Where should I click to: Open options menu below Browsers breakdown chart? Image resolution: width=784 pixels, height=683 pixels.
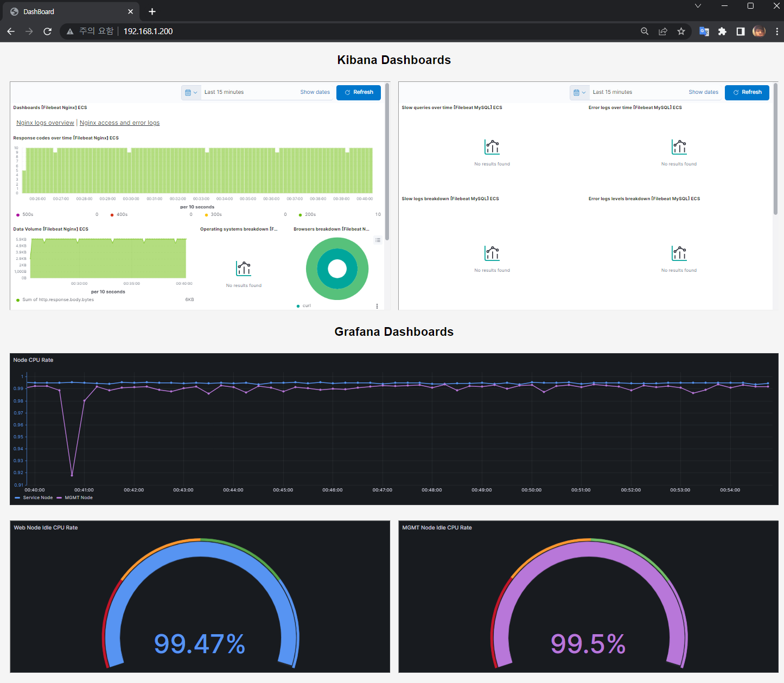377,307
